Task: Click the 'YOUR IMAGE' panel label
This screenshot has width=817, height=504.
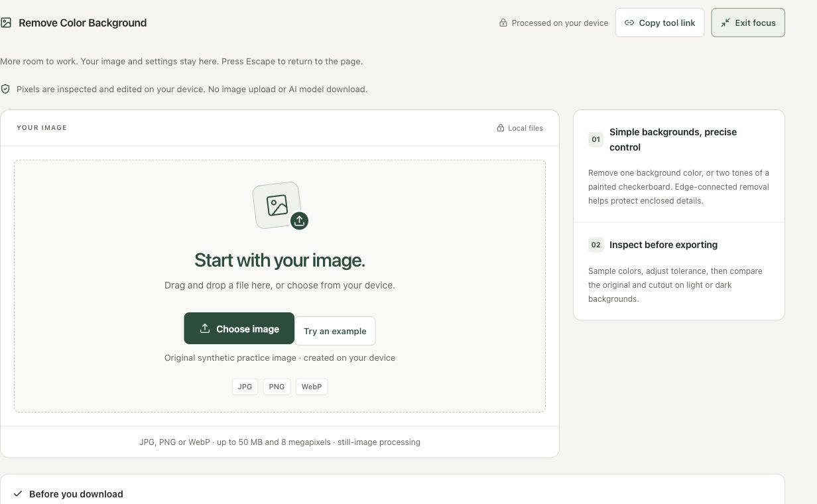Action: pos(42,127)
